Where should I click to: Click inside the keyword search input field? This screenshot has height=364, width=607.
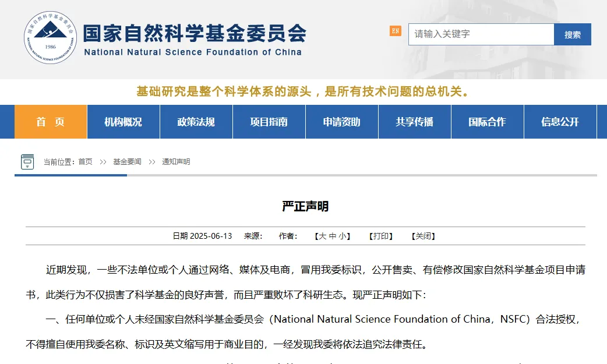481,34
